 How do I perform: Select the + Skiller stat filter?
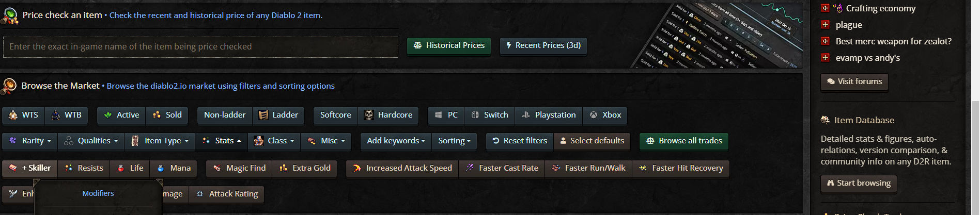pos(30,168)
